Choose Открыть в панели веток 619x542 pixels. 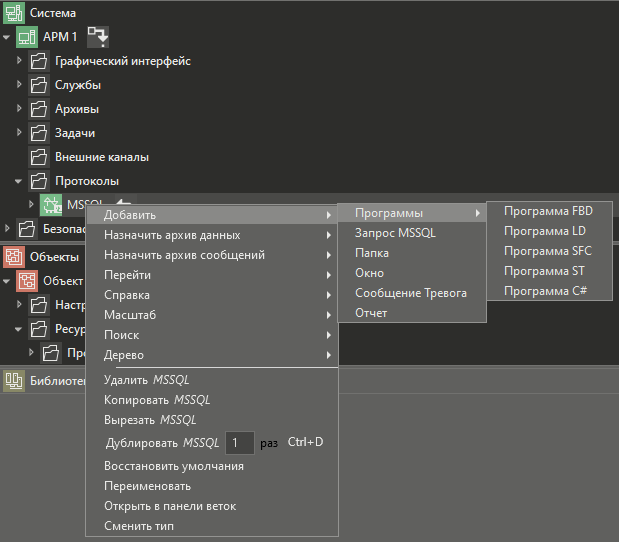click(x=212, y=506)
